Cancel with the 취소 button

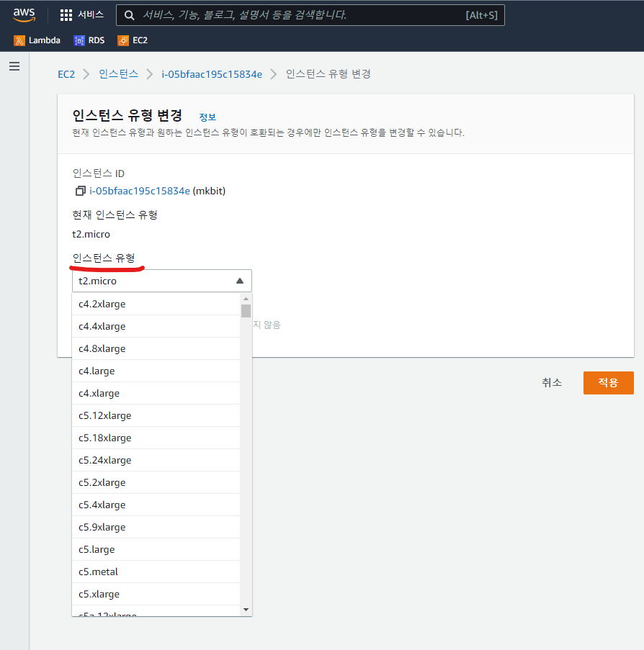pos(552,383)
